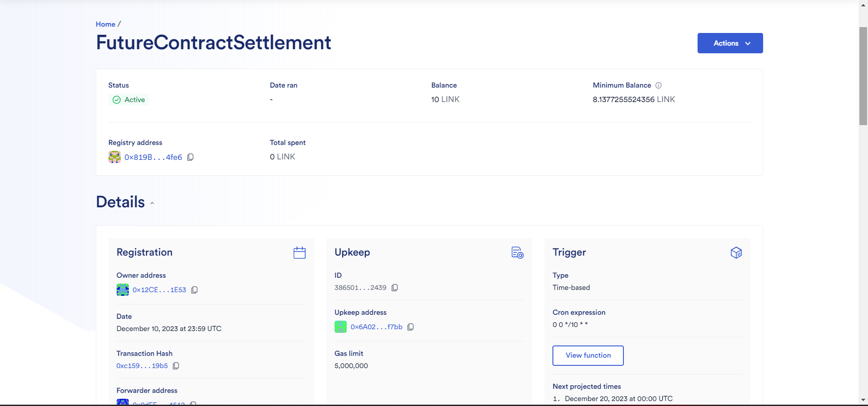Click the registry address identicon avatar

115,157
